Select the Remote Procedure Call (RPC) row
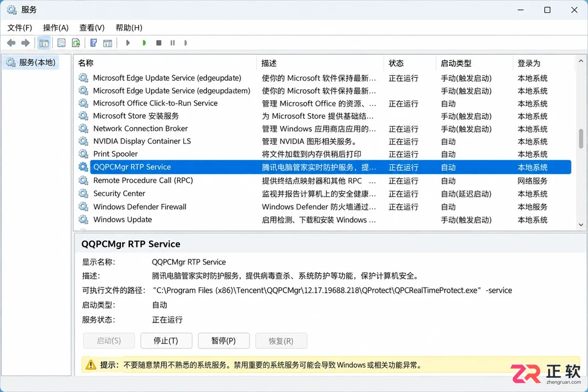This screenshot has width=588, height=392. (325, 181)
